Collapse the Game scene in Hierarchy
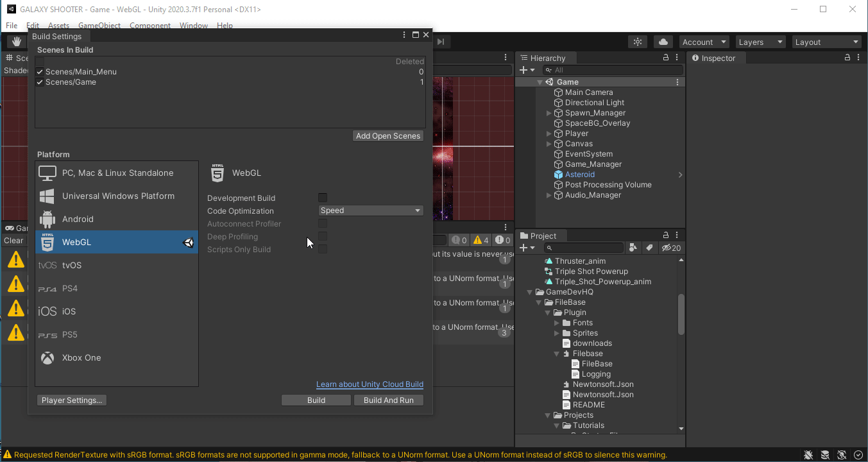This screenshot has height=462, width=868. coord(540,82)
